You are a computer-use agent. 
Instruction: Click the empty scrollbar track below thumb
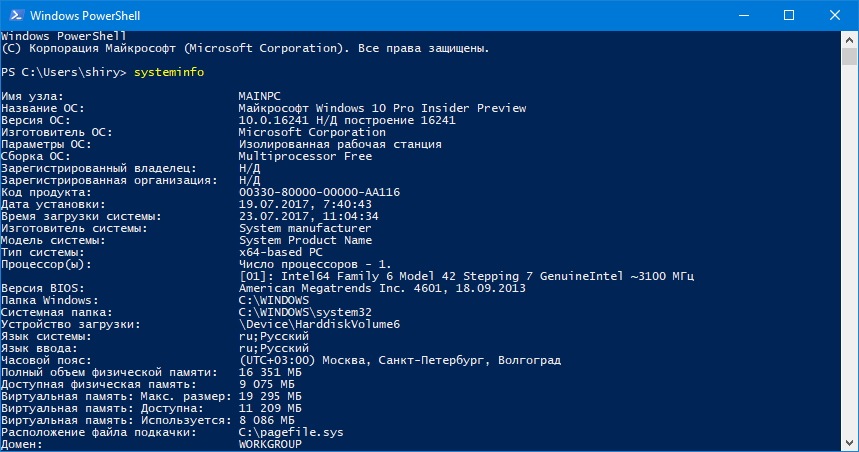849,249
